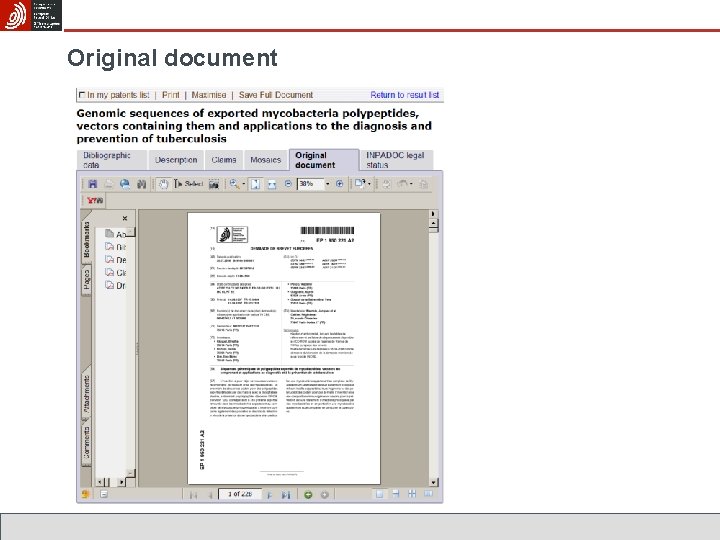Select the 'De' bookmark entry

pyautogui.click(x=115, y=260)
